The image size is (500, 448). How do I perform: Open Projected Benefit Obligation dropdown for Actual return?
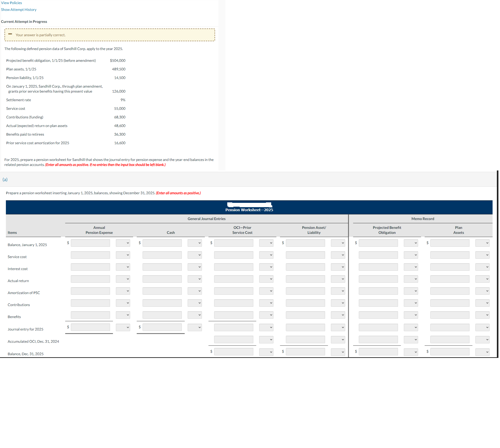[411, 279]
